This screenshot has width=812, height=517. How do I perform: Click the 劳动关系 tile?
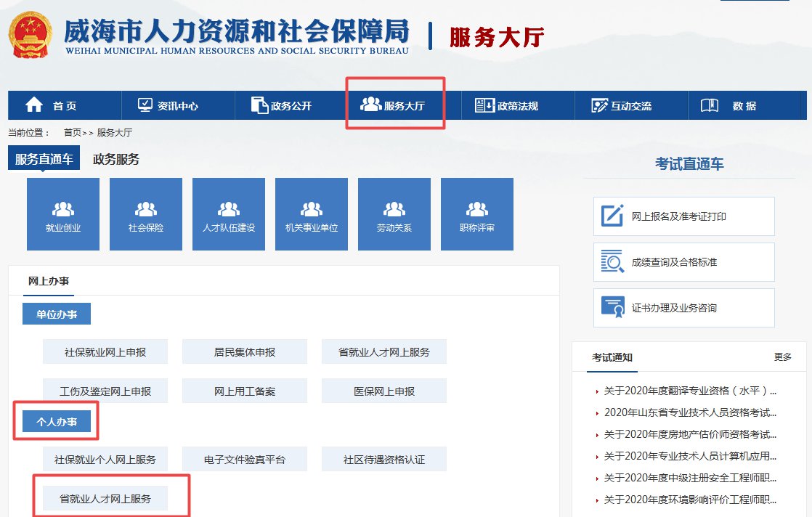click(x=394, y=214)
